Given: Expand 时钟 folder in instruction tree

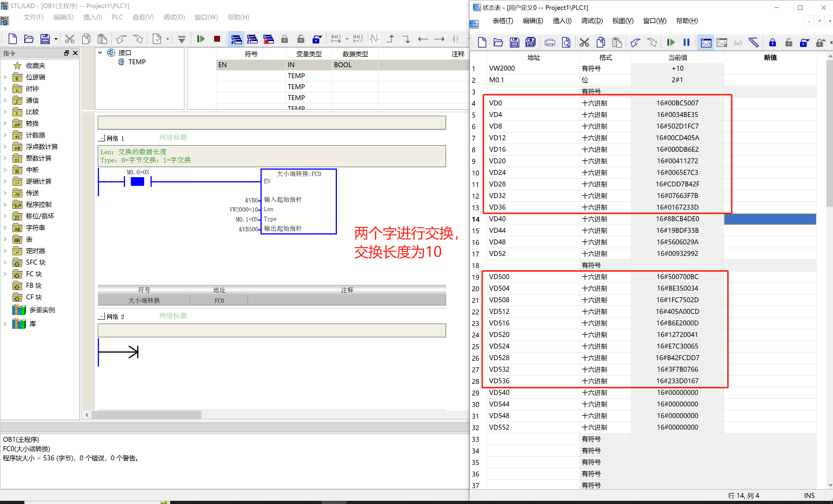Looking at the screenshot, I should pos(5,89).
